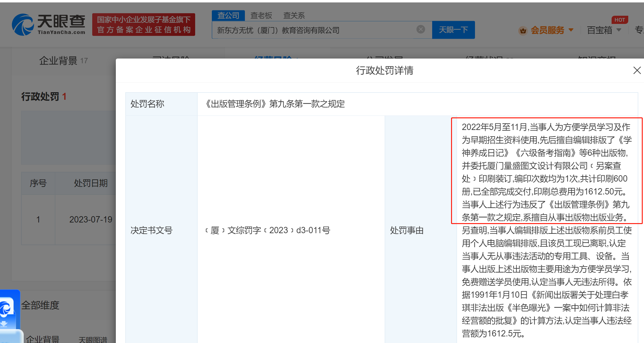Click the bottom 企业背景 link
644x343 pixels.
(42, 339)
